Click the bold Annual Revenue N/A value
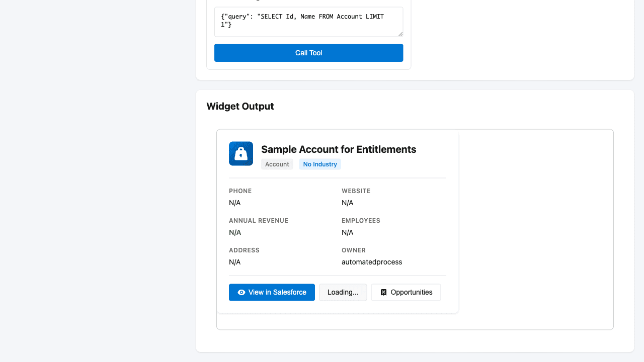 [235, 232]
